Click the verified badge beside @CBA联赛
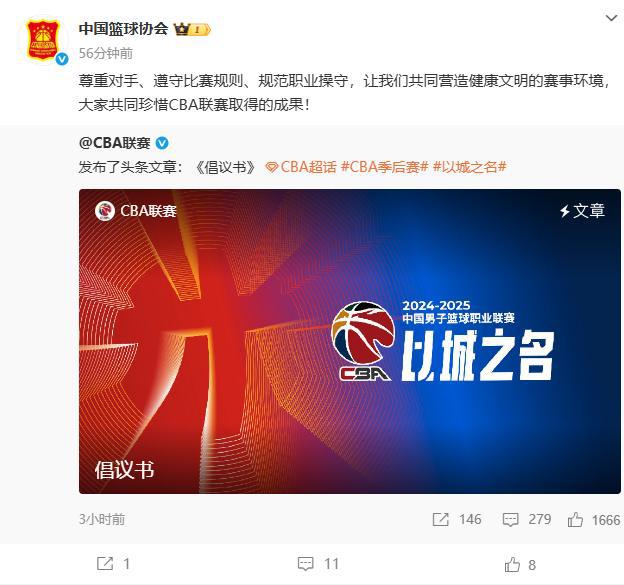624x585 pixels. 162,143
